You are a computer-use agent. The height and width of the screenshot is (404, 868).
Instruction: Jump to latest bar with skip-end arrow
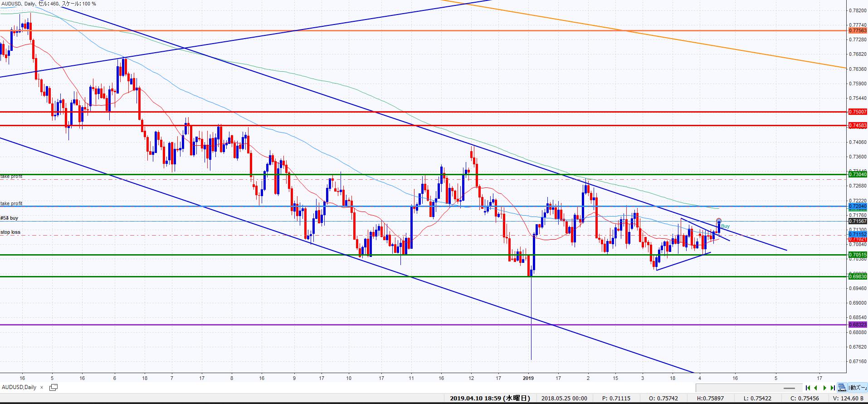point(833,388)
